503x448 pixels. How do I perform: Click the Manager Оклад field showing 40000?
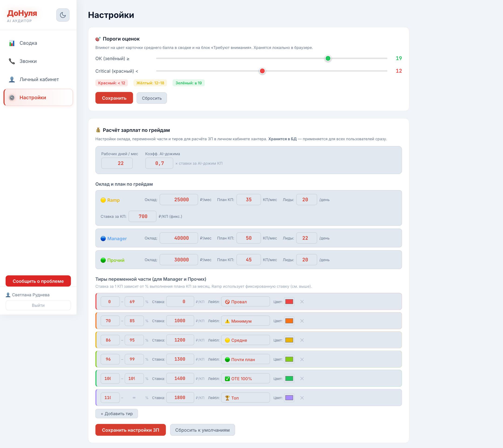[179, 238]
